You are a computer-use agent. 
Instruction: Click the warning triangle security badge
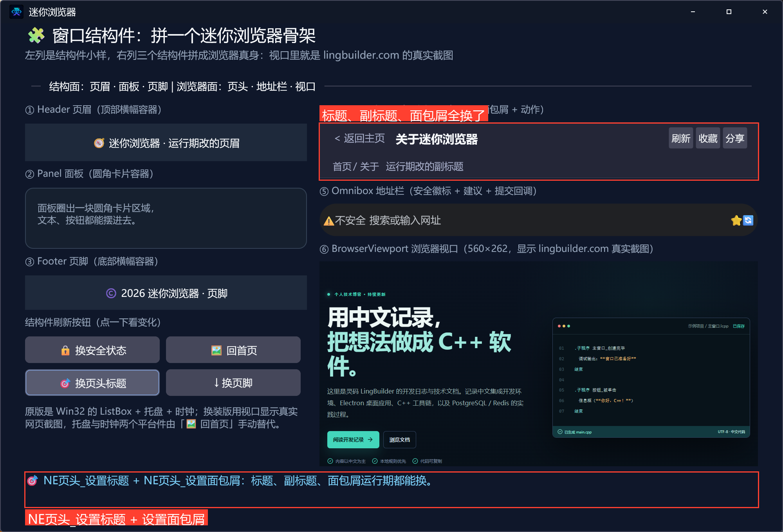coord(329,221)
